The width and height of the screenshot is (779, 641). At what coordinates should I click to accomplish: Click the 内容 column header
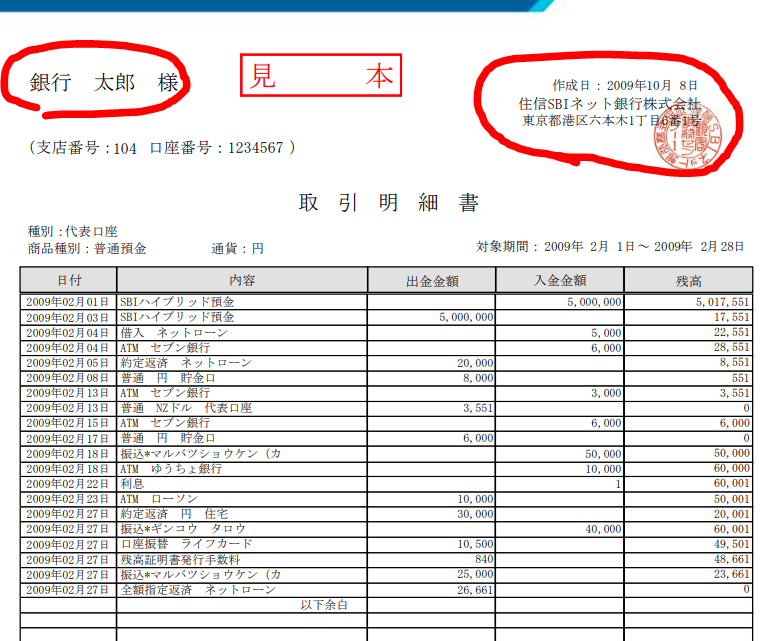click(242, 281)
